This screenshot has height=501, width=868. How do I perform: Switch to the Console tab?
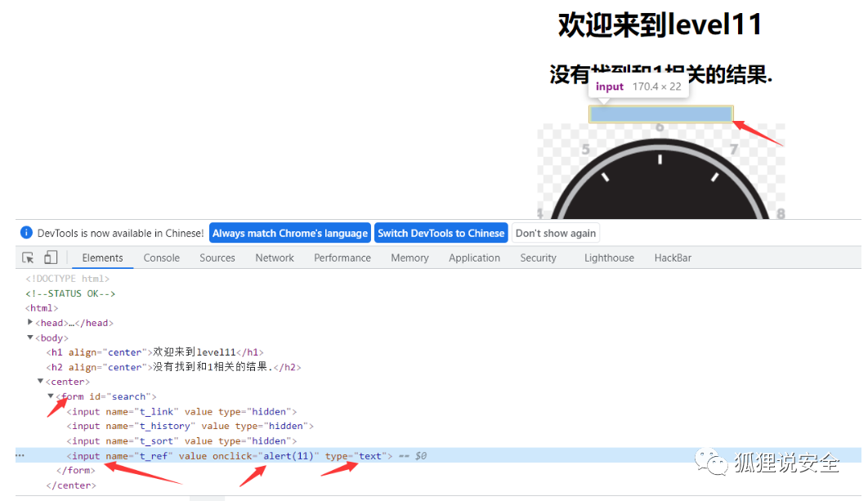[x=161, y=257]
